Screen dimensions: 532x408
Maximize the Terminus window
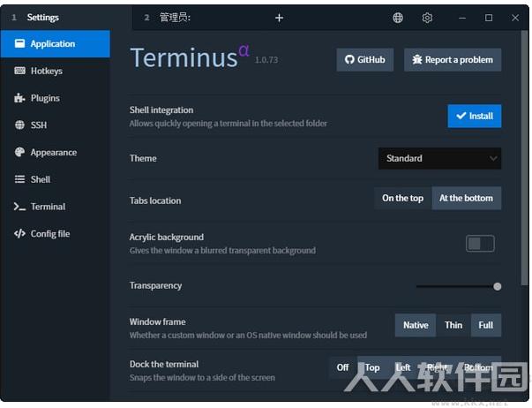tap(489, 18)
